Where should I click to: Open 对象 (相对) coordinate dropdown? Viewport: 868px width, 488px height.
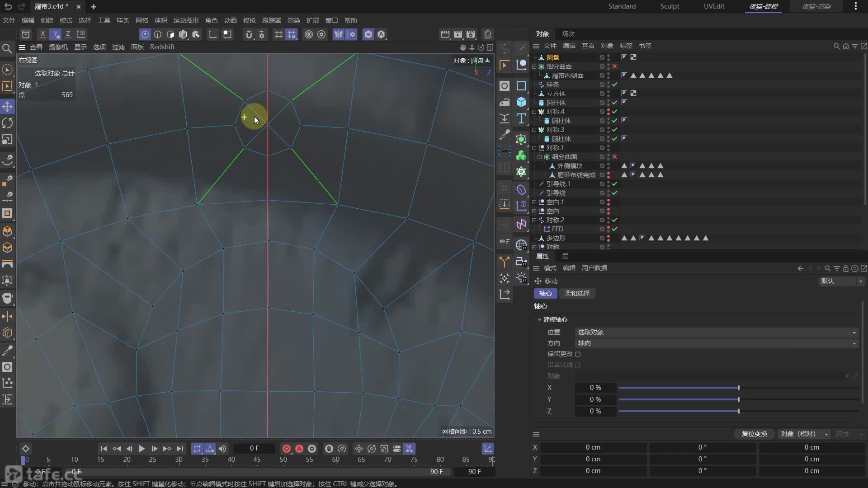click(804, 434)
